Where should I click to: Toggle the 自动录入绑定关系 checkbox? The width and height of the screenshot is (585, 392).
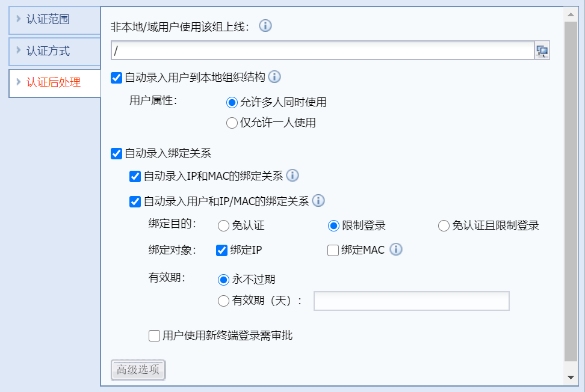coord(117,153)
